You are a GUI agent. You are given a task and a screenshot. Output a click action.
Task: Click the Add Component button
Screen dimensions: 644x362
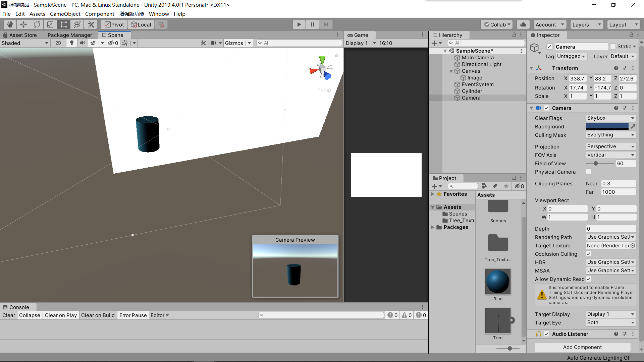point(582,347)
